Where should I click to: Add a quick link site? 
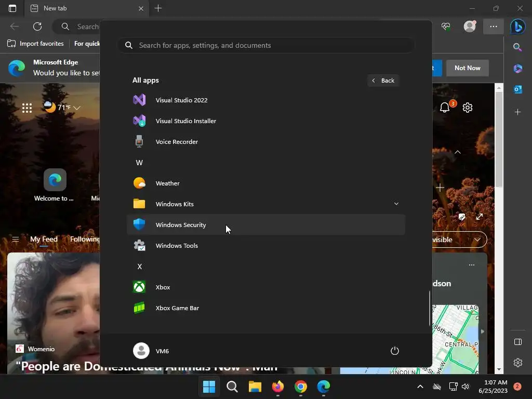coord(440,188)
